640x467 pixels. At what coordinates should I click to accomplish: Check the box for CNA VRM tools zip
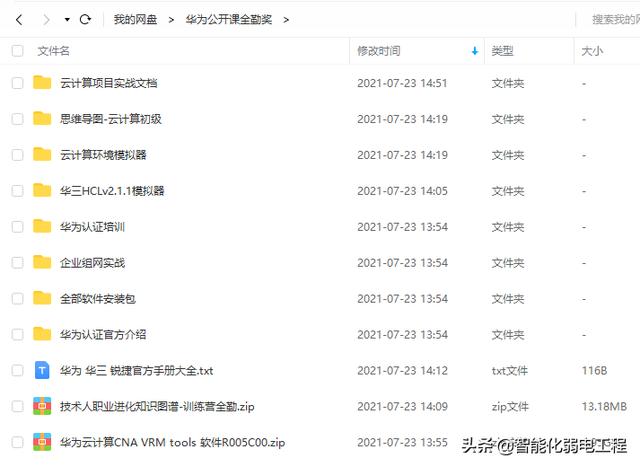(x=18, y=443)
